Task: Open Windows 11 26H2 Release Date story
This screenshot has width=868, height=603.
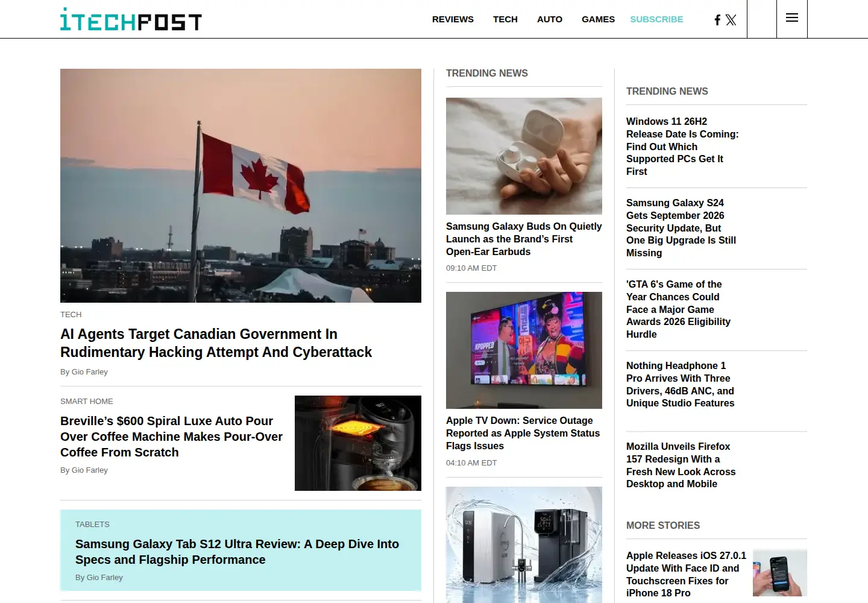Action: (682, 147)
